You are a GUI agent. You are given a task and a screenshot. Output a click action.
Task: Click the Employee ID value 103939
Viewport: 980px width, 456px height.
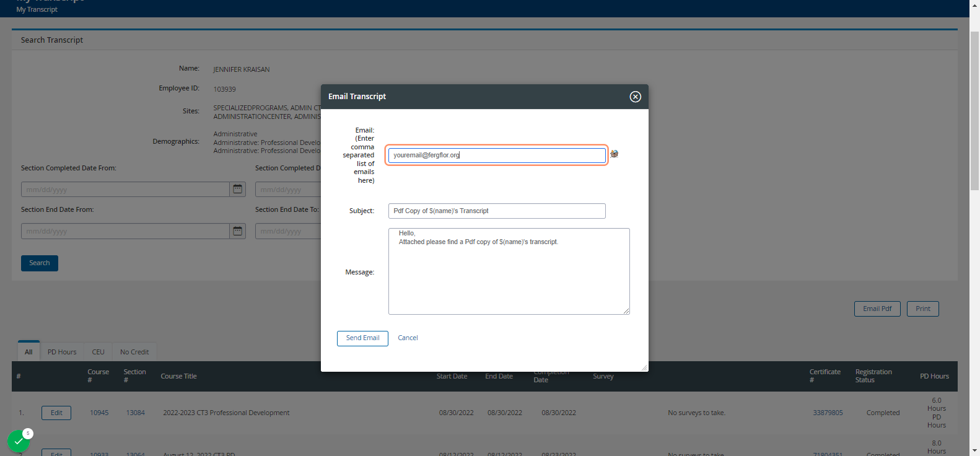(x=225, y=89)
